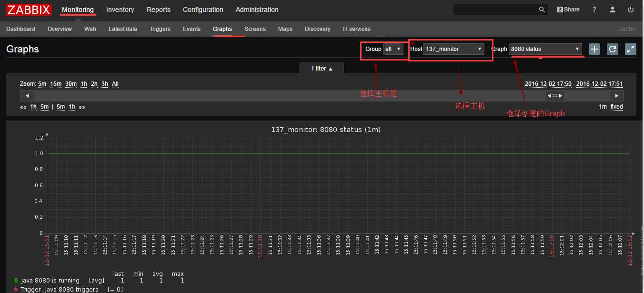Viewport: 644px width, 293px height.
Task: Set zoom to 3h
Action: [x=105, y=84]
